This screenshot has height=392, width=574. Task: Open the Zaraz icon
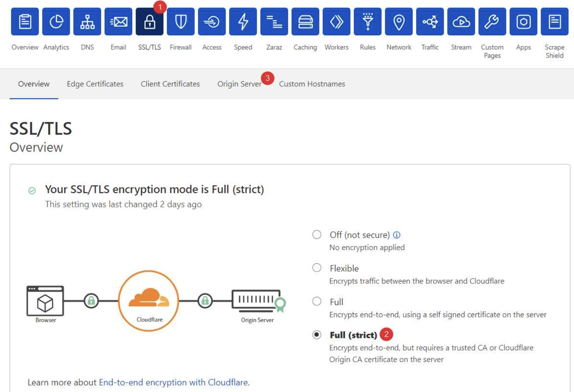tap(274, 22)
